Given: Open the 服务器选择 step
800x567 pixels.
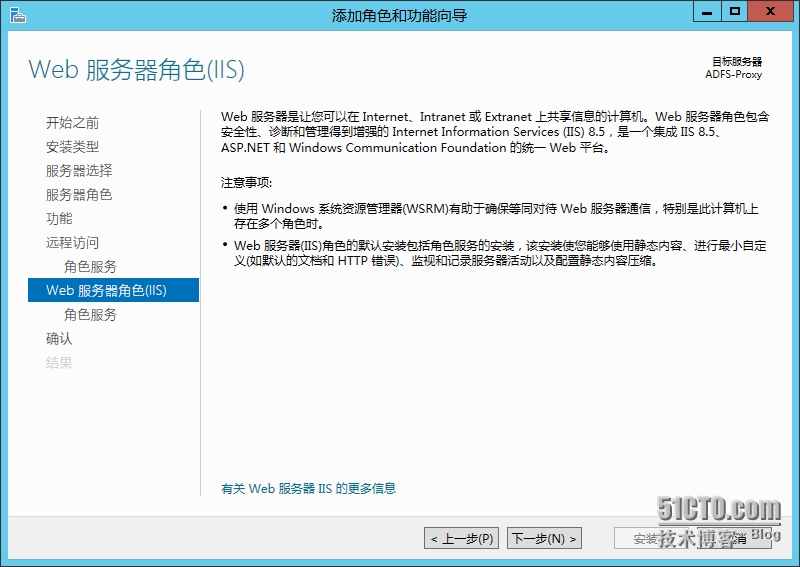Looking at the screenshot, I should tap(79, 171).
